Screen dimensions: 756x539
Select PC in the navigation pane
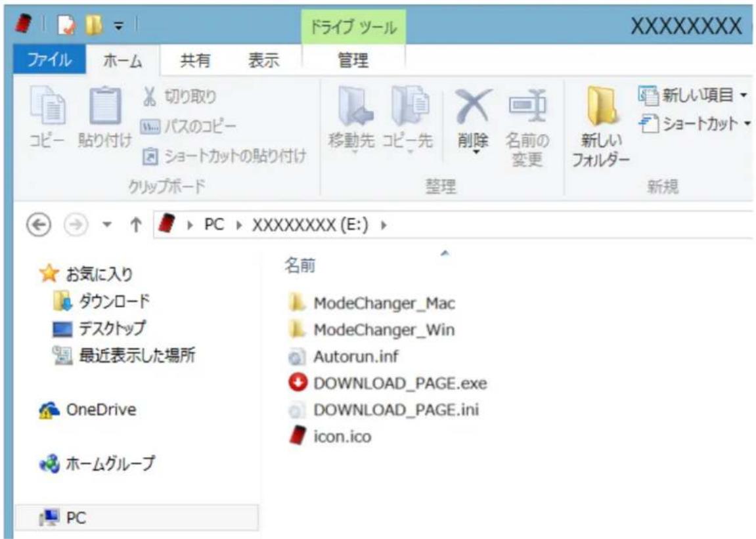(x=137, y=518)
